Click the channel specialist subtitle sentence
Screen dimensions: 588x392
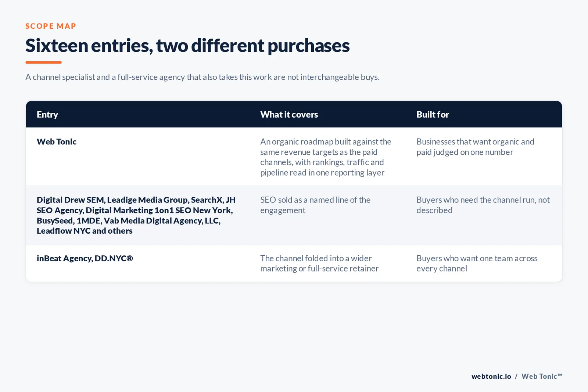click(x=202, y=77)
